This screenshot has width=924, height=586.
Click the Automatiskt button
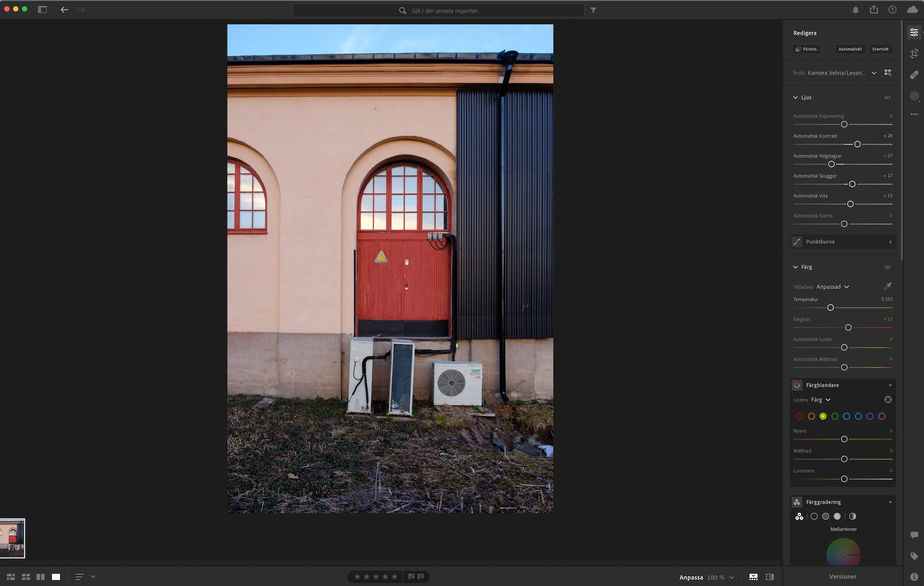(850, 49)
